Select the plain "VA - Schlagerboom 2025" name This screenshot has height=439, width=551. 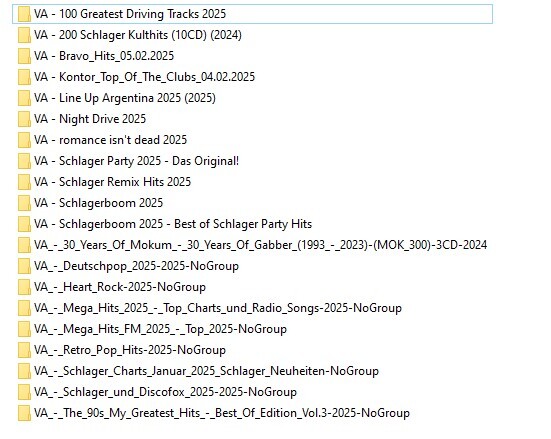point(98,203)
